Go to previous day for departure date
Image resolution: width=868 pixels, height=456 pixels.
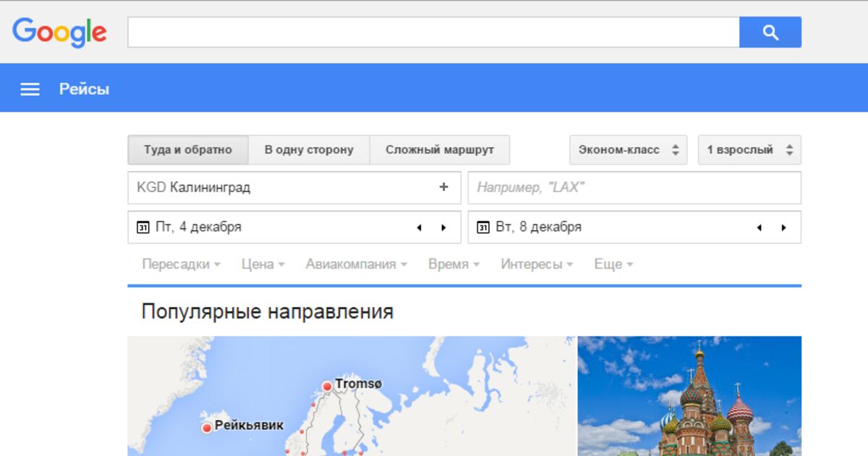point(419,227)
